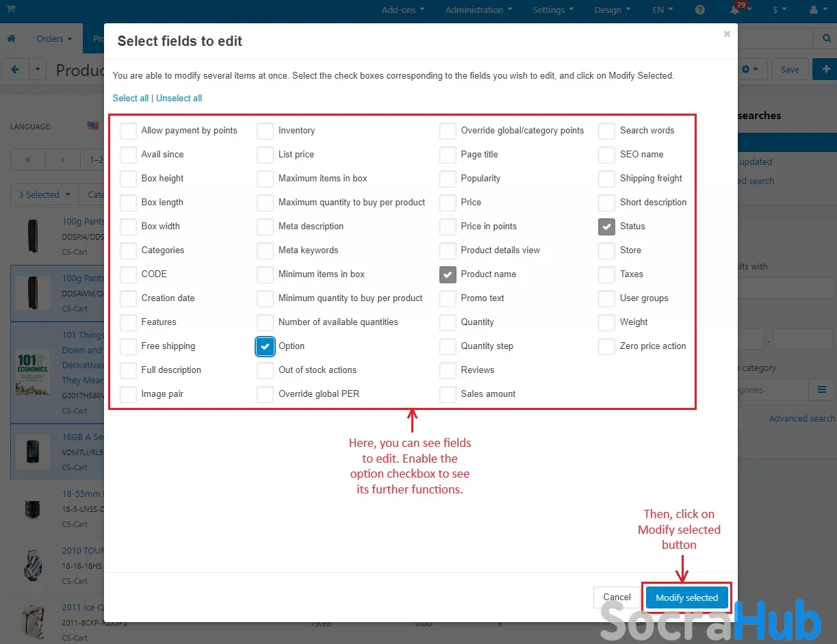Open the 101 Economics book thumbnail
Screen dimensions: 837x644
[33, 372]
